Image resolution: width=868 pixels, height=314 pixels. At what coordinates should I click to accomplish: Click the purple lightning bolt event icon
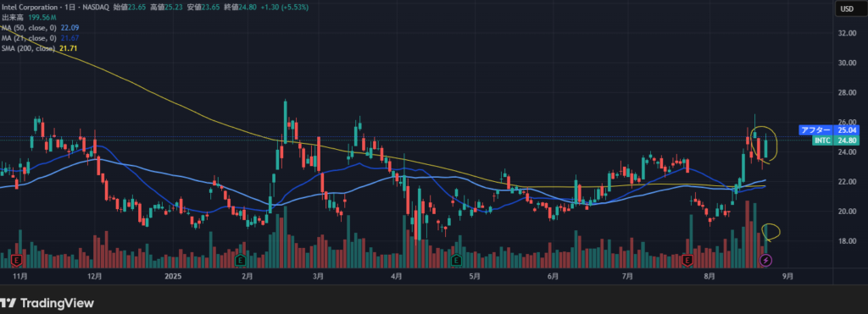tap(765, 260)
